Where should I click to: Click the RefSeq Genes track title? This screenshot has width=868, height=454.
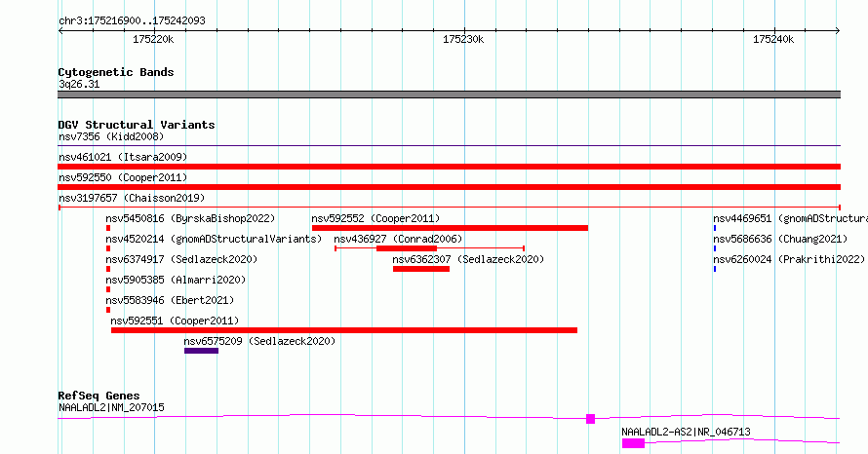99,396
